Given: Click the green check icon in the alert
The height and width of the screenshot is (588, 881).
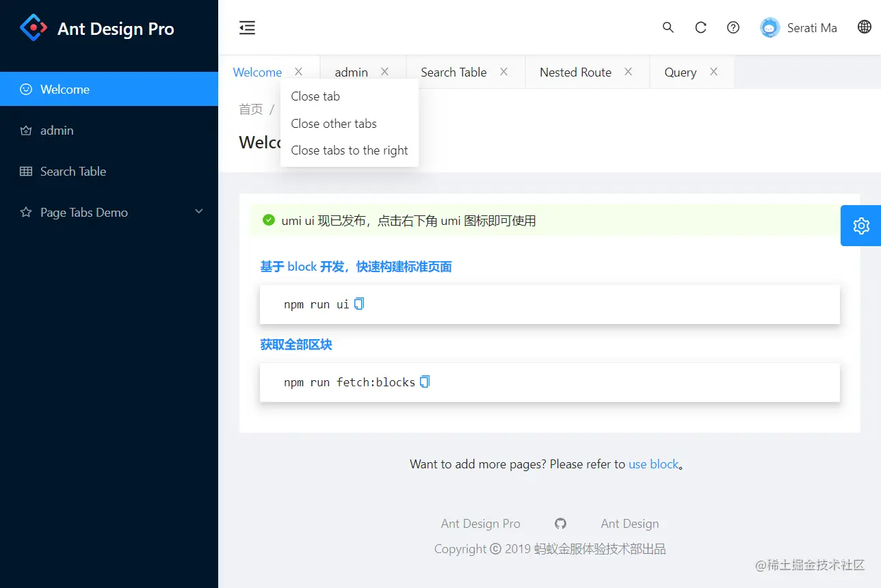Looking at the screenshot, I should click(x=269, y=220).
